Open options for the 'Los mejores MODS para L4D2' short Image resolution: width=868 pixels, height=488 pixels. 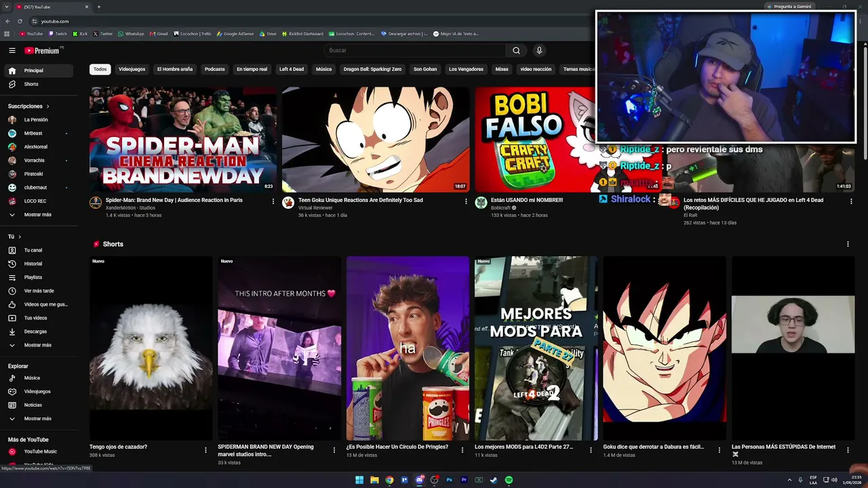591,450
